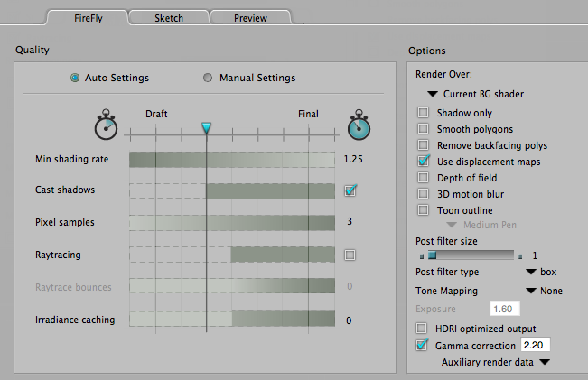Click the Pixel samples value 3
The height and width of the screenshot is (380, 588).
click(x=350, y=221)
